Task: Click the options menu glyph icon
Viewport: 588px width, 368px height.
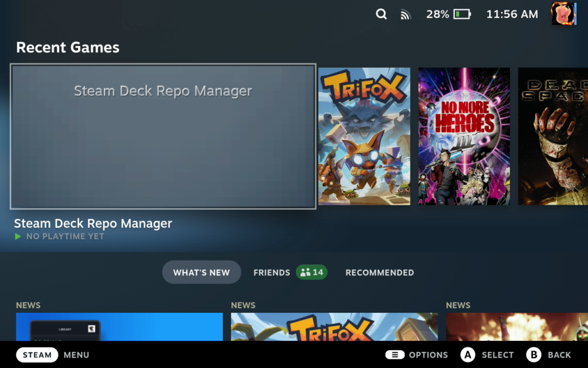Action: click(x=395, y=354)
